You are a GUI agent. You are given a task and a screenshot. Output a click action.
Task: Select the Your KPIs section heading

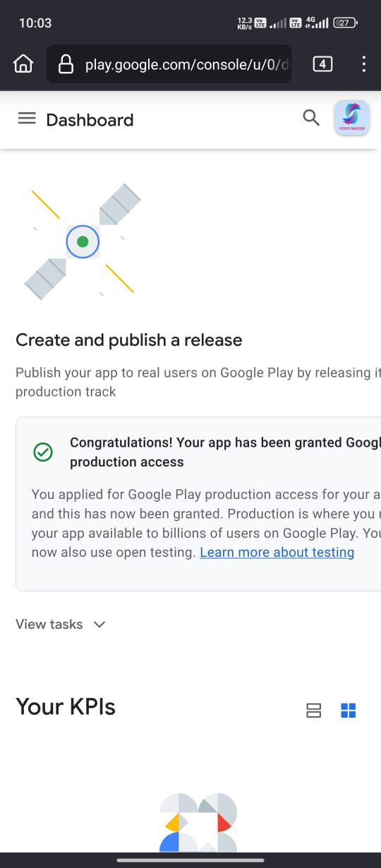point(66,707)
